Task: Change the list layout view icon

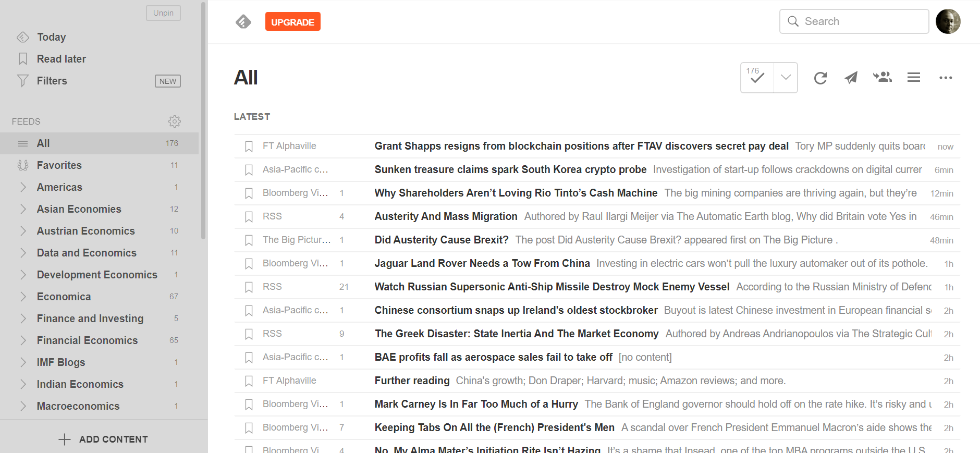Action: click(914, 78)
